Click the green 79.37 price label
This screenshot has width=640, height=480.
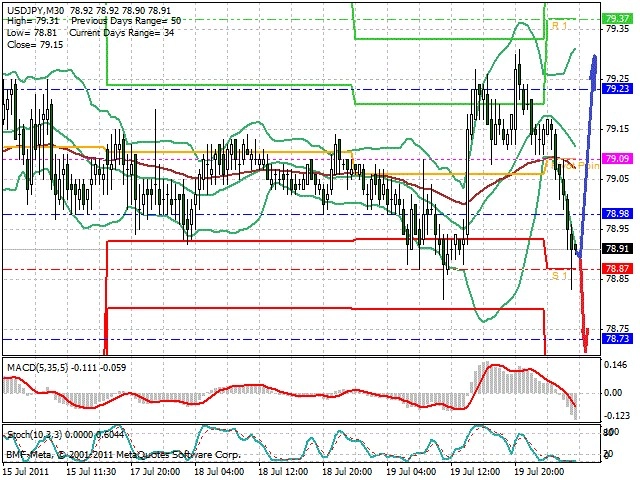(617, 18)
